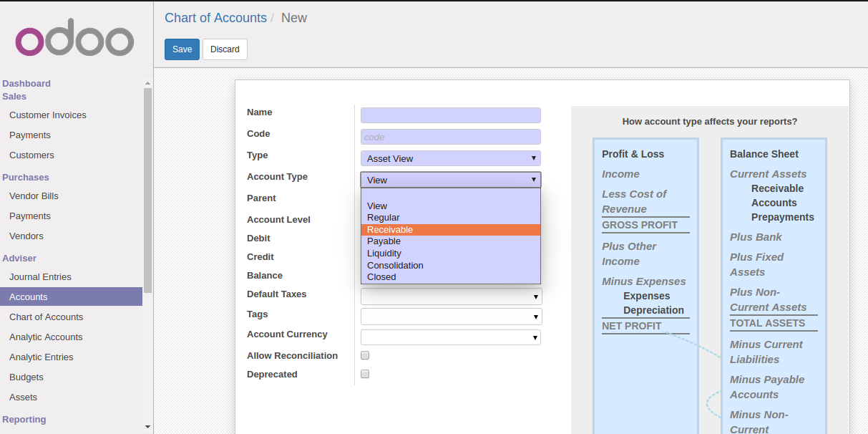Expand the Default Taxes dropdown
This screenshot has width=868, height=434.
click(451, 296)
